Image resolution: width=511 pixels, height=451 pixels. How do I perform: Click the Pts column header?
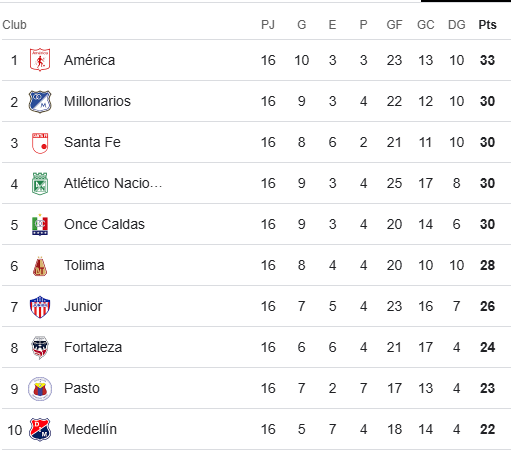[487, 25]
